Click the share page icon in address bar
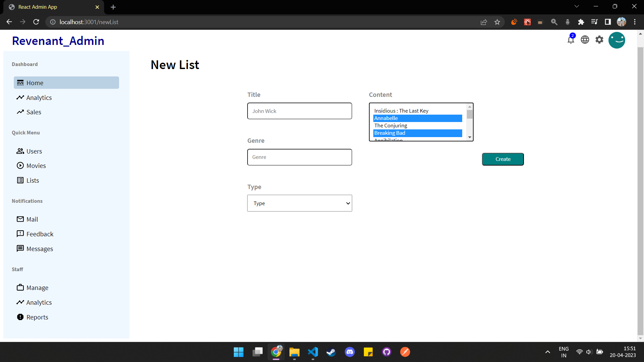644x362 pixels. coord(484,22)
